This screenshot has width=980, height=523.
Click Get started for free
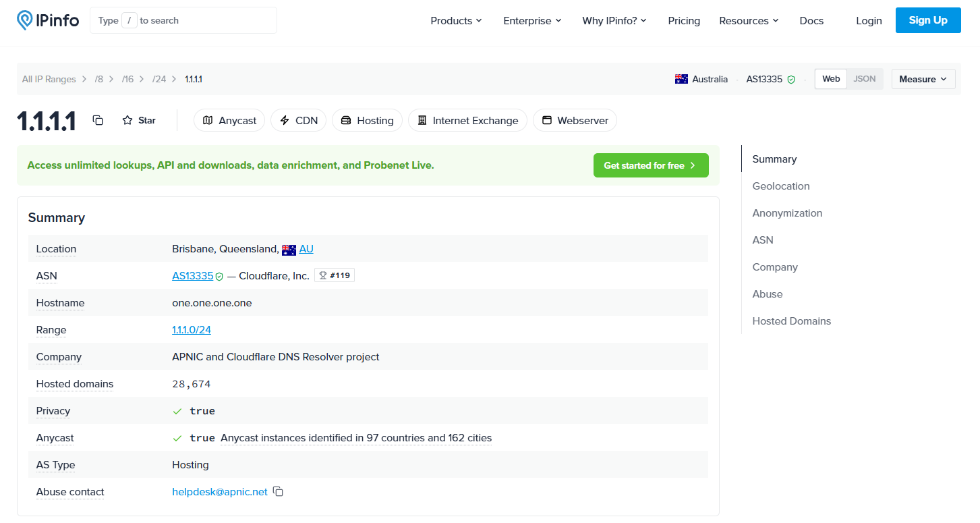651,165
